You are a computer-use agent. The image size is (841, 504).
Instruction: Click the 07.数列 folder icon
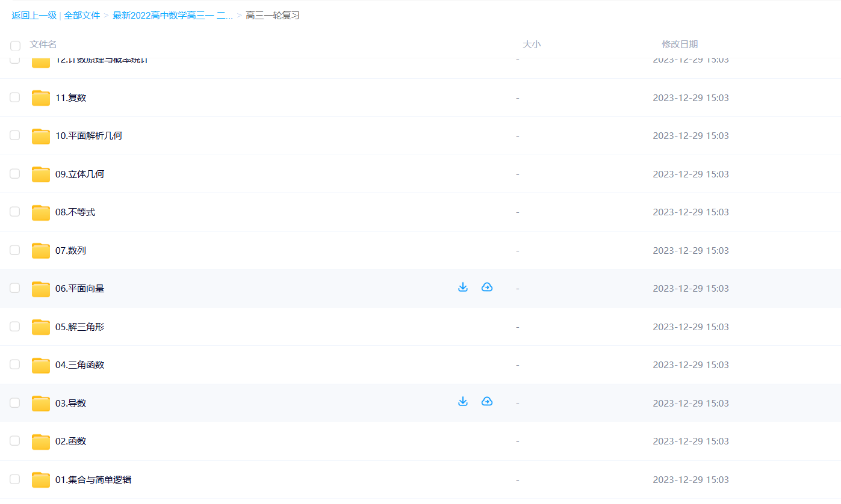41,251
